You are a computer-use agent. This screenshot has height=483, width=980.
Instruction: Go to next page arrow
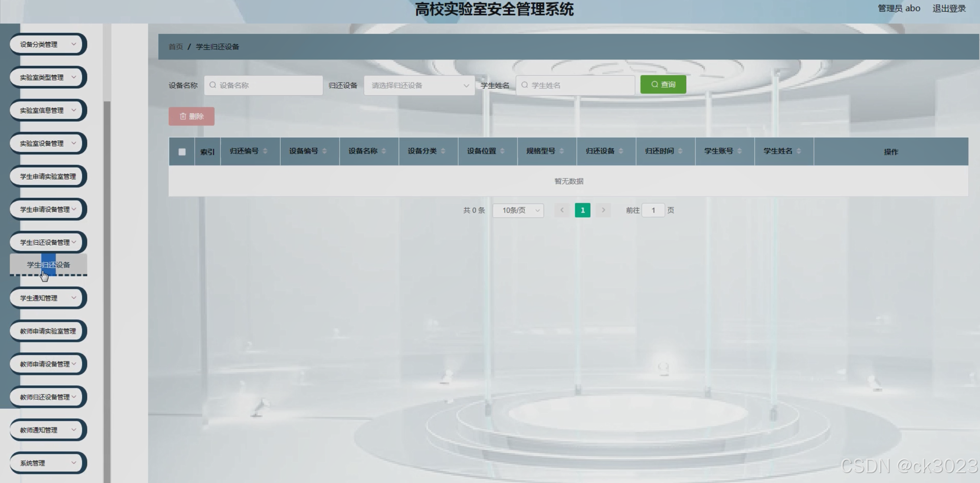click(603, 210)
